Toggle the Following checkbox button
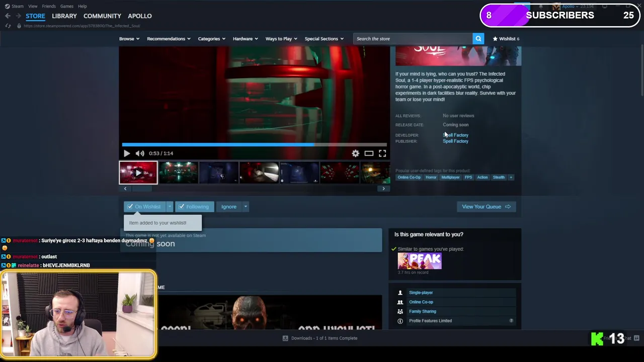This screenshot has width=644, height=362. [x=194, y=207]
